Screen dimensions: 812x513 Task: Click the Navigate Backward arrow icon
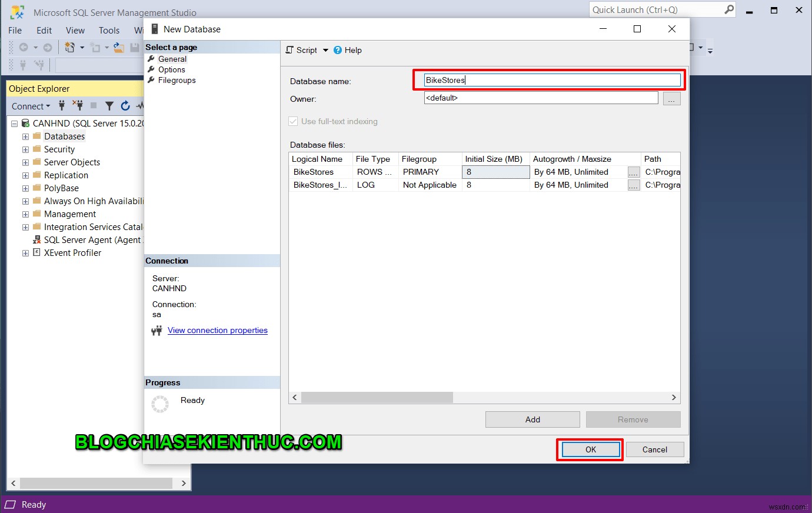pos(24,48)
